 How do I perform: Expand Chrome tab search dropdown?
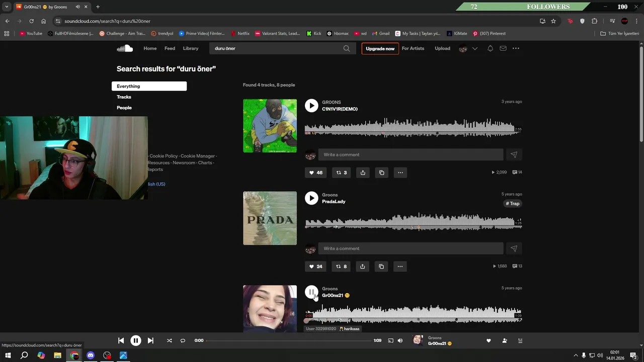7,7
